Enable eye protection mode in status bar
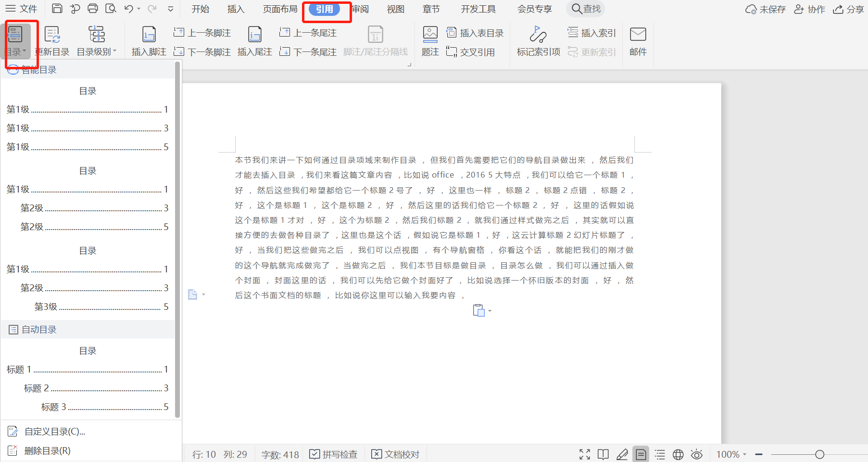868x462 pixels. [x=696, y=454]
